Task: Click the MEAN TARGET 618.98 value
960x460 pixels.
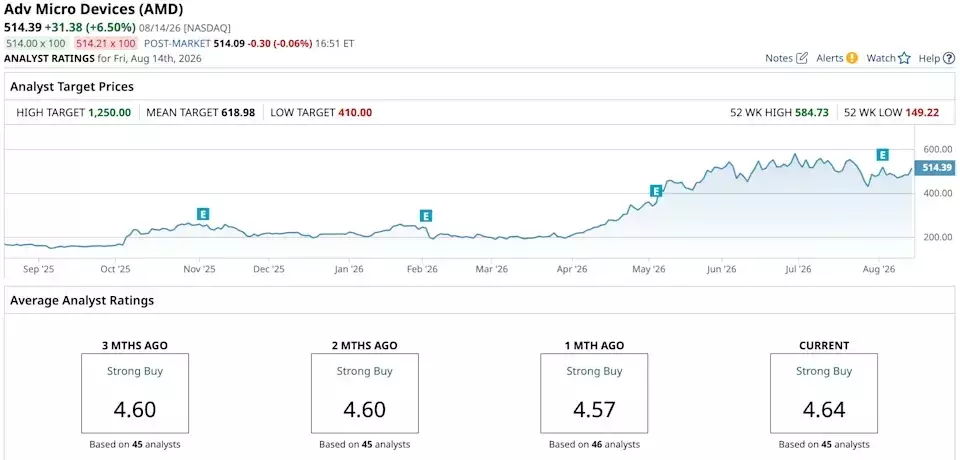Action: (x=238, y=113)
